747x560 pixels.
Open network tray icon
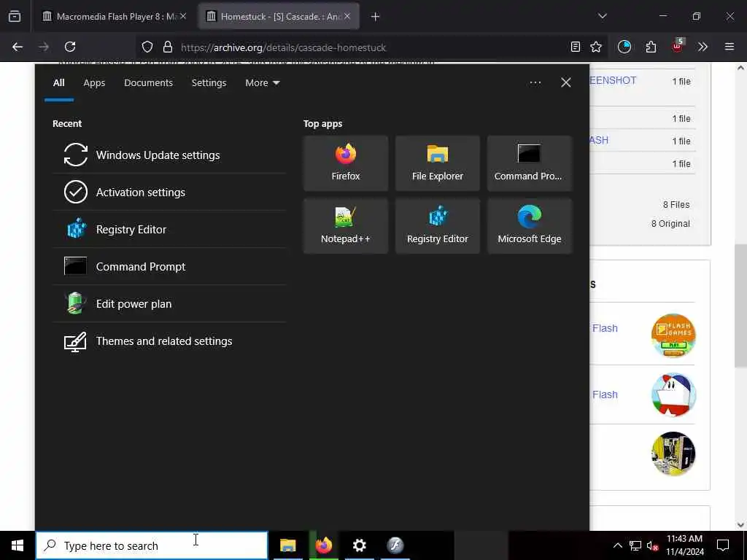pos(635,545)
